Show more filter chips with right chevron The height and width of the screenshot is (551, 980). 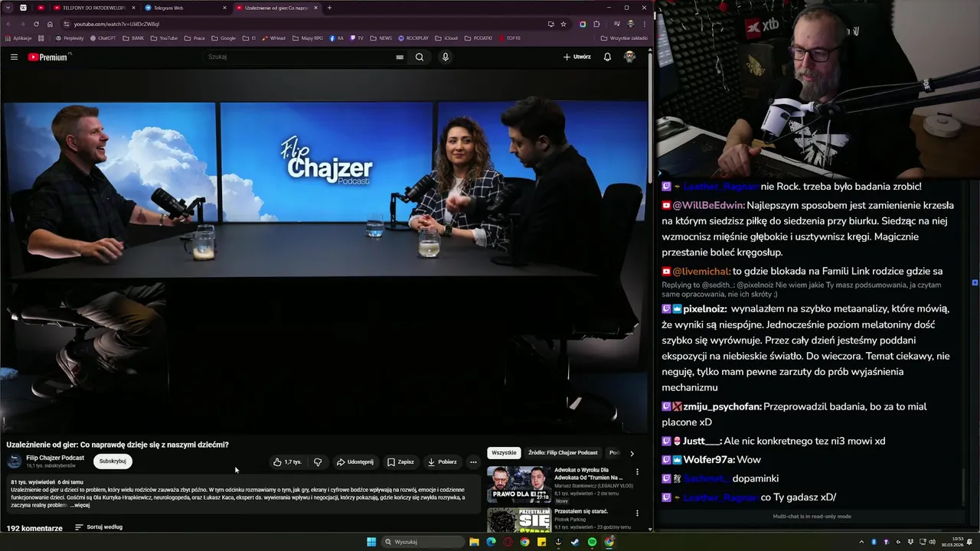pyautogui.click(x=632, y=453)
